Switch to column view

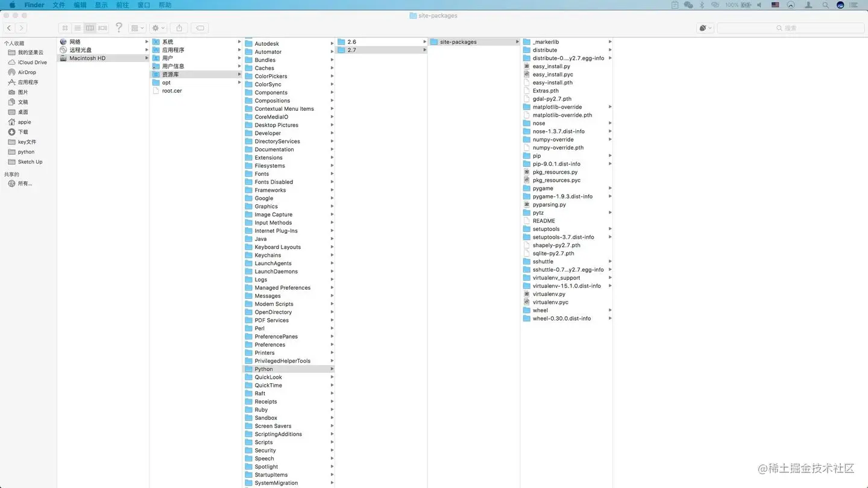(90, 28)
